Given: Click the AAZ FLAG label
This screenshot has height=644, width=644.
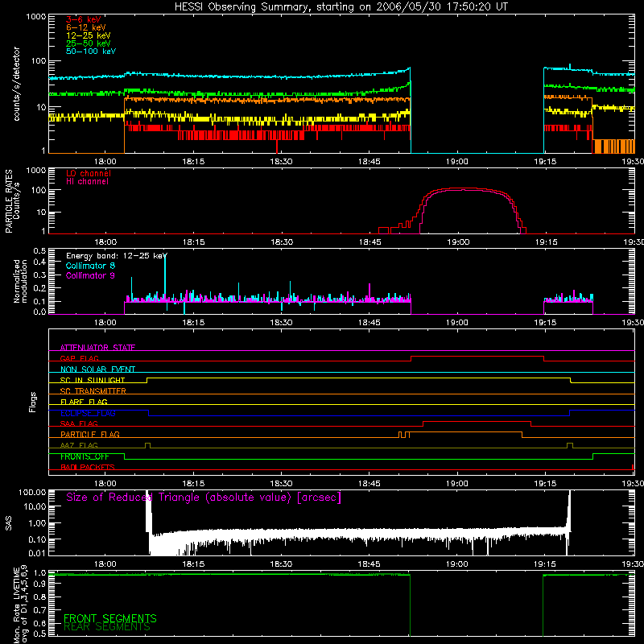Looking at the screenshot, I should (79, 445).
